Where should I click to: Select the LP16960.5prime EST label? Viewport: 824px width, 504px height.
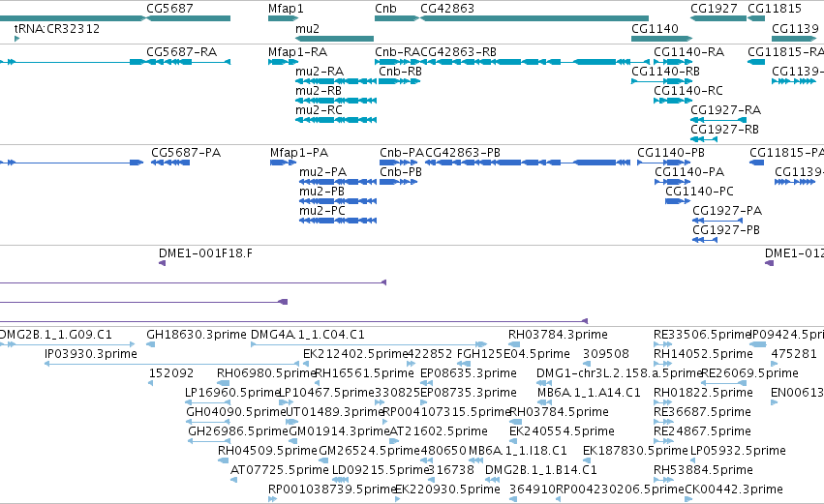coord(231,393)
